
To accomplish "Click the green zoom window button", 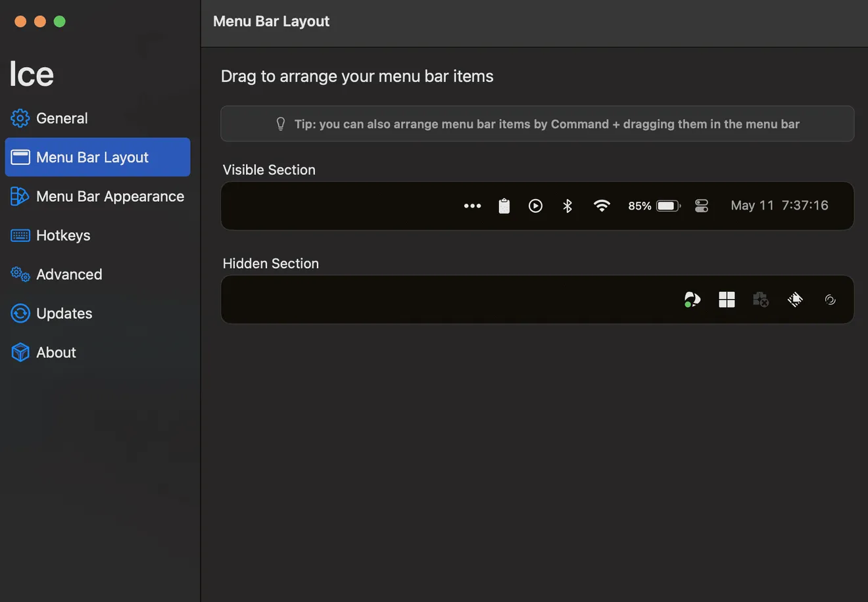I will pos(59,22).
